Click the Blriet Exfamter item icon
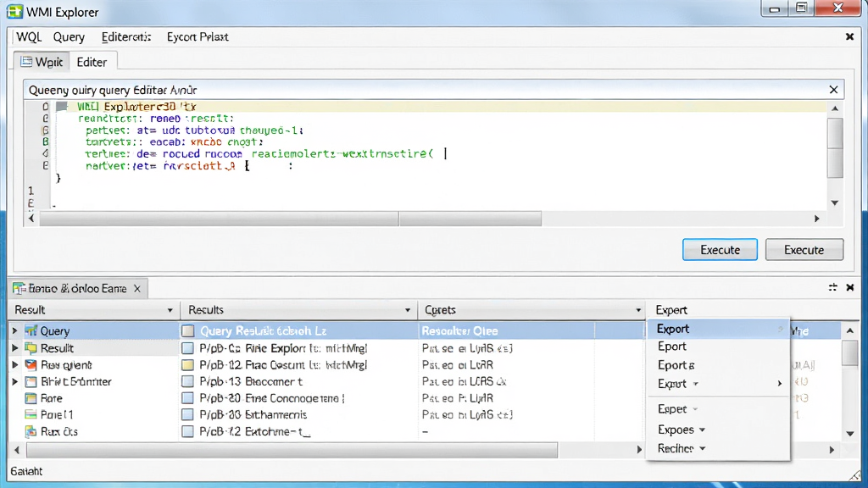Image resolution: width=868 pixels, height=488 pixels. pyautogui.click(x=31, y=382)
